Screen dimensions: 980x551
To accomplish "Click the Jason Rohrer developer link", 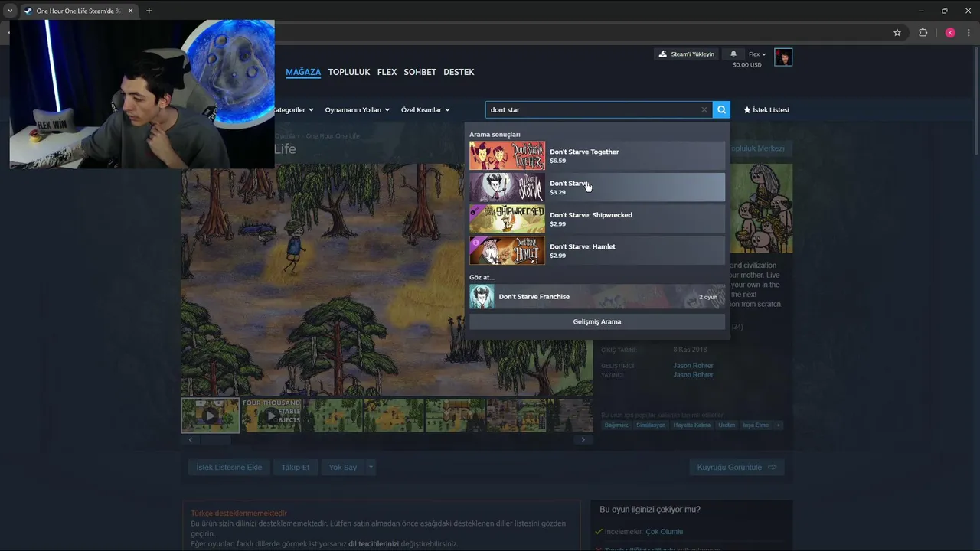I will 693,366.
